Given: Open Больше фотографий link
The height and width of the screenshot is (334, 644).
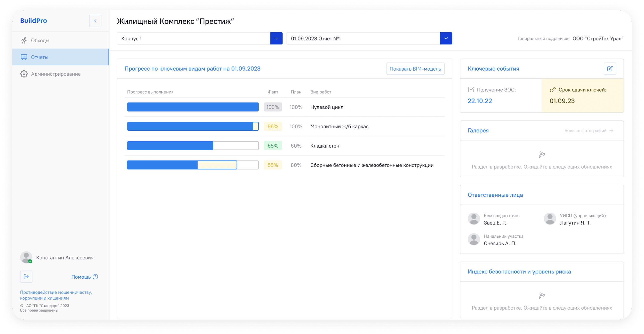Looking at the screenshot, I should 589,131.
